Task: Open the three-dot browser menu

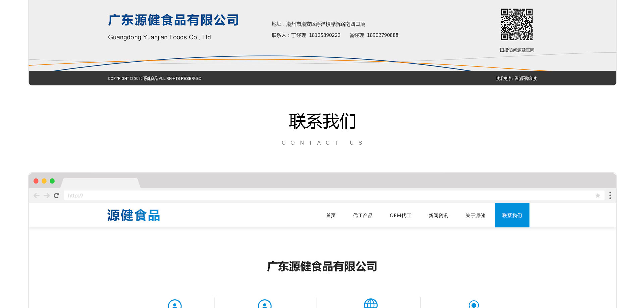Action: coord(610,195)
